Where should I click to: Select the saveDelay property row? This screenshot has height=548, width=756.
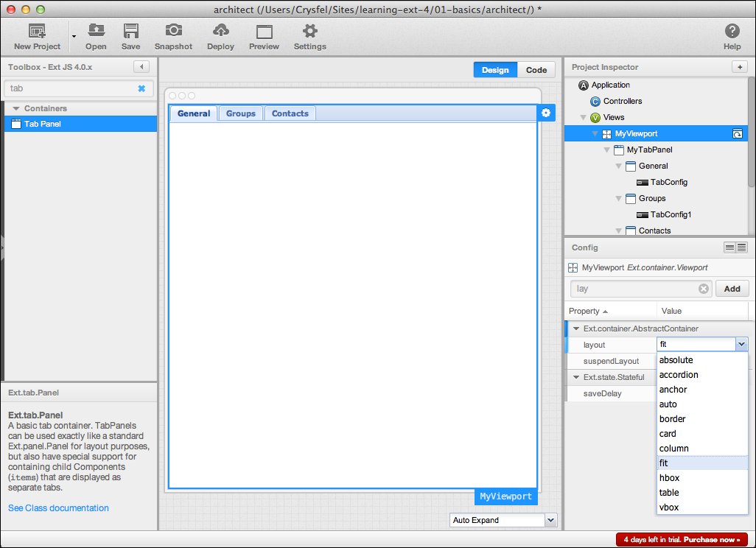click(x=612, y=394)
